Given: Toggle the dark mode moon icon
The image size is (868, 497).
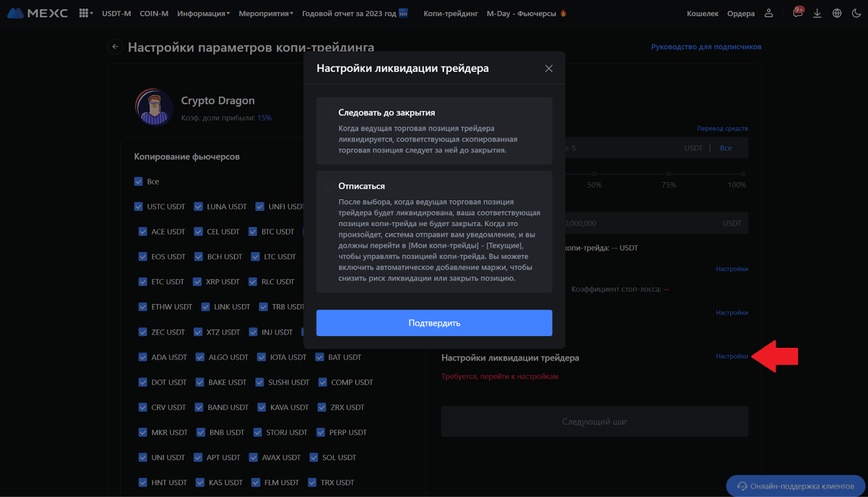Looking at the screenshot, I should point(857,13).
